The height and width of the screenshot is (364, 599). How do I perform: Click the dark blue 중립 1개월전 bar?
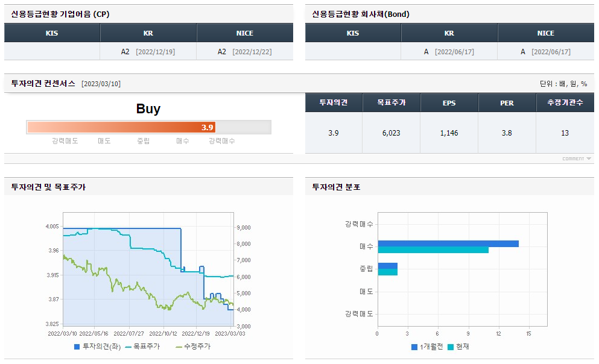pos(388,266)
